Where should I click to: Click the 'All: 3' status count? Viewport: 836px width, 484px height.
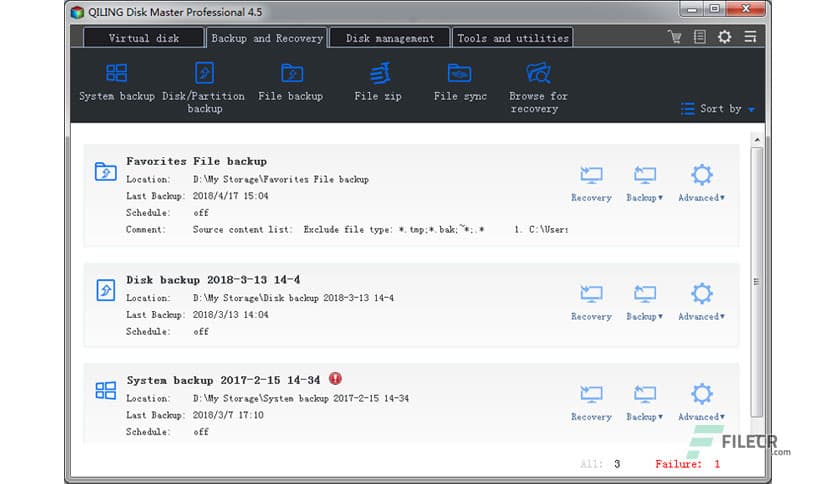click(600, 464)
